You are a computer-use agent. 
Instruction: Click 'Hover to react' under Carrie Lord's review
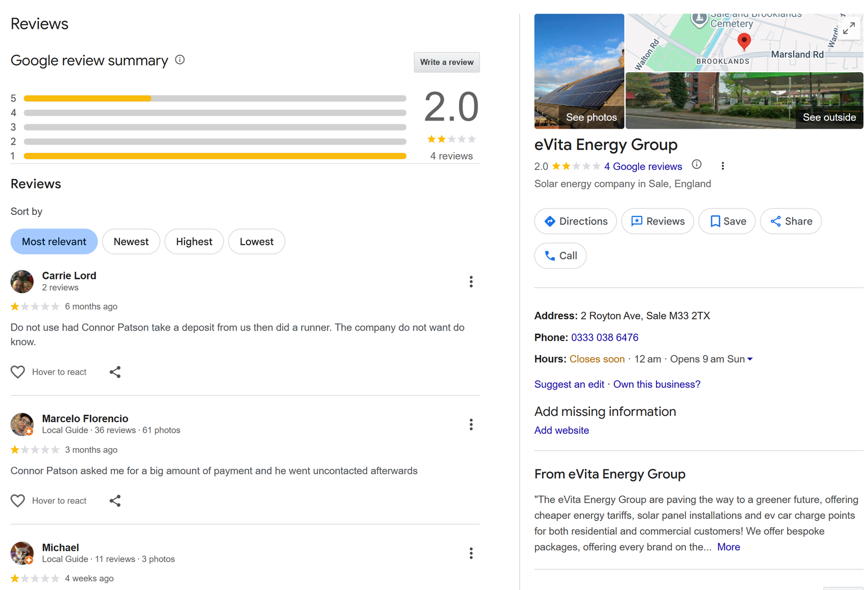pos(59,372)
